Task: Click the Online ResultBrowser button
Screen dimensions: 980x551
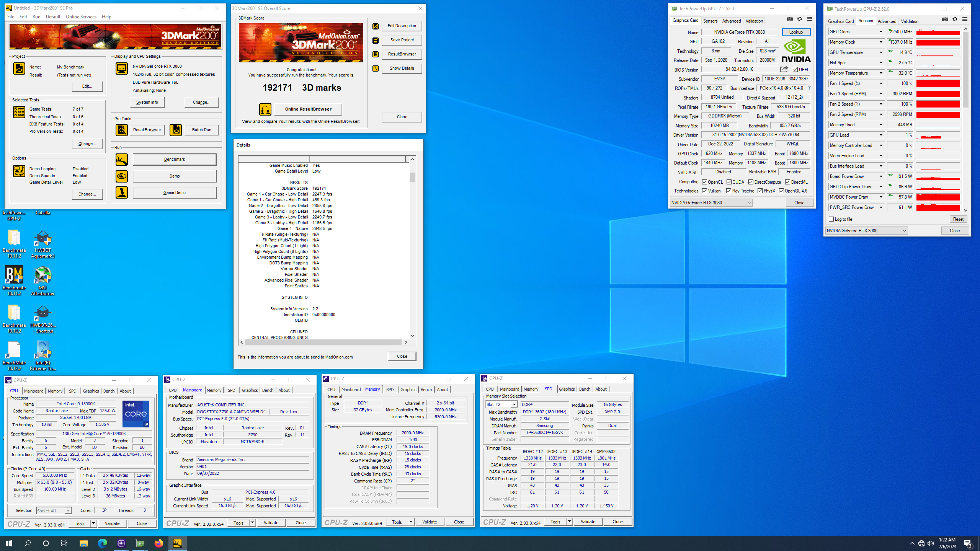Action: click(308, 109)
